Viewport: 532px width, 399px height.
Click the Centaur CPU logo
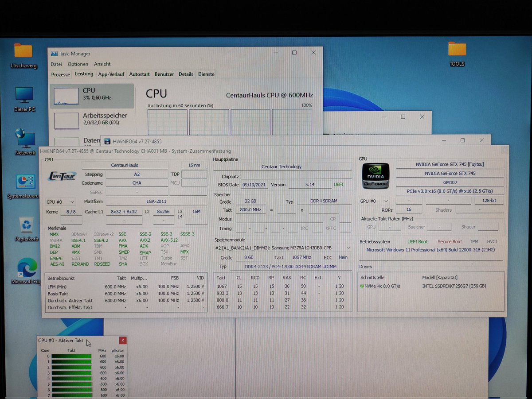(62, 176)
